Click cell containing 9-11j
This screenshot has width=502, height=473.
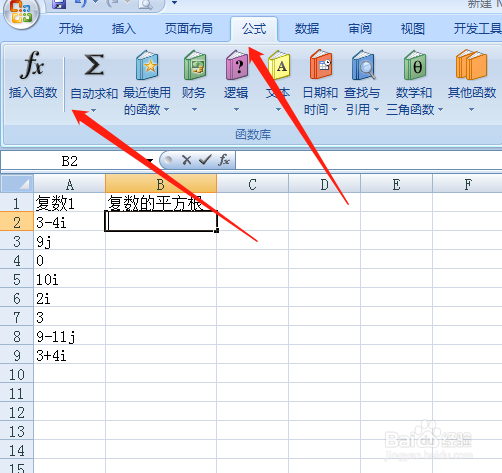point(69,336)
